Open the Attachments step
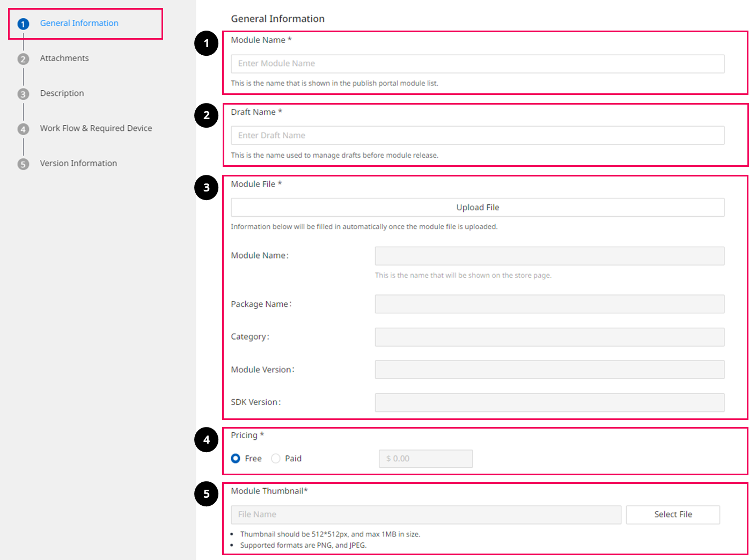Screen dimensions: 749x560 coord(64,58)
